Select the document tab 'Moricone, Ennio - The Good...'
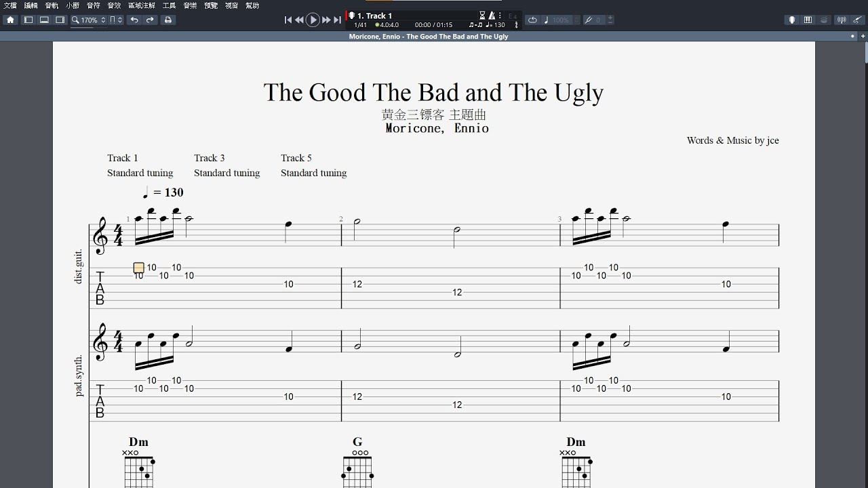 click(x=429, y=37)
